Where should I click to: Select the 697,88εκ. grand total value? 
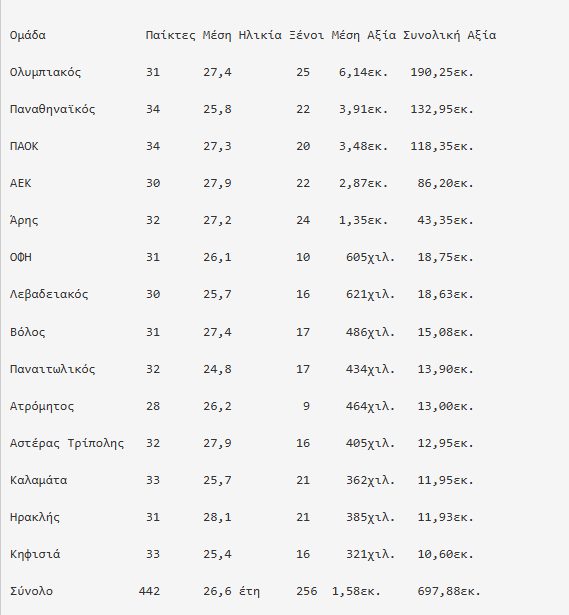click(449, 591)
